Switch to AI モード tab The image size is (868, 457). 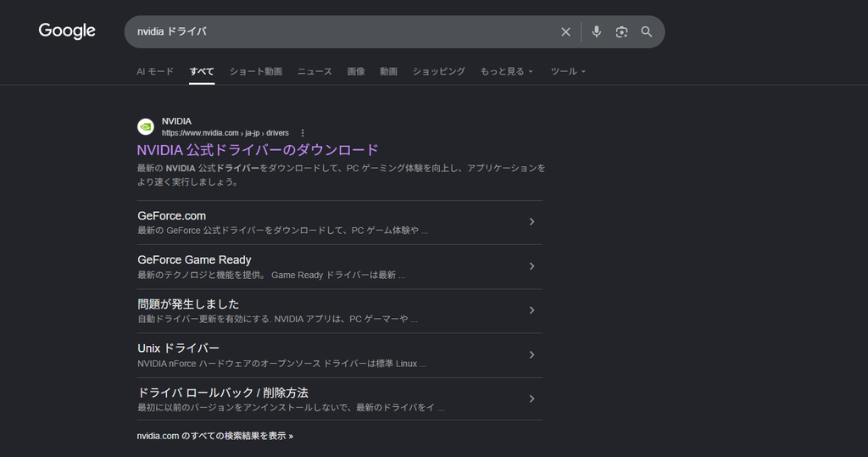point(155,71)
